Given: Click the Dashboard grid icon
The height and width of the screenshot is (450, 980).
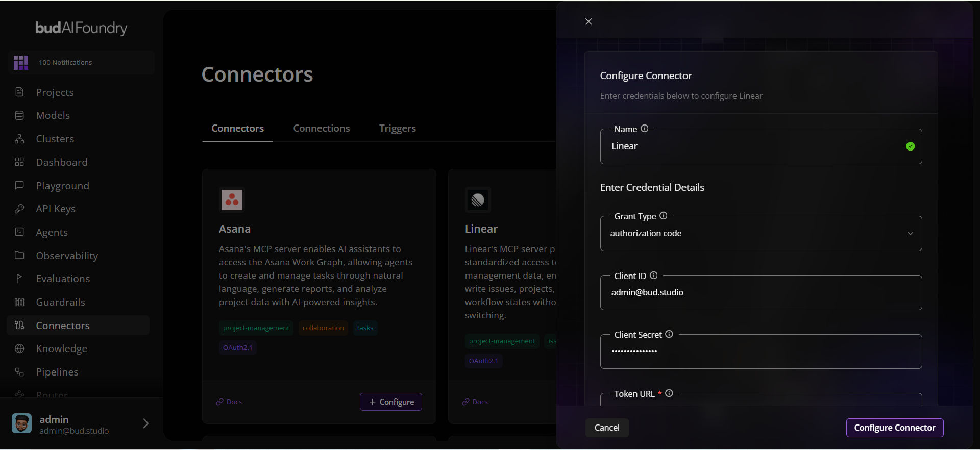Looking at the screenshot, I should click(x=19, y=162).
